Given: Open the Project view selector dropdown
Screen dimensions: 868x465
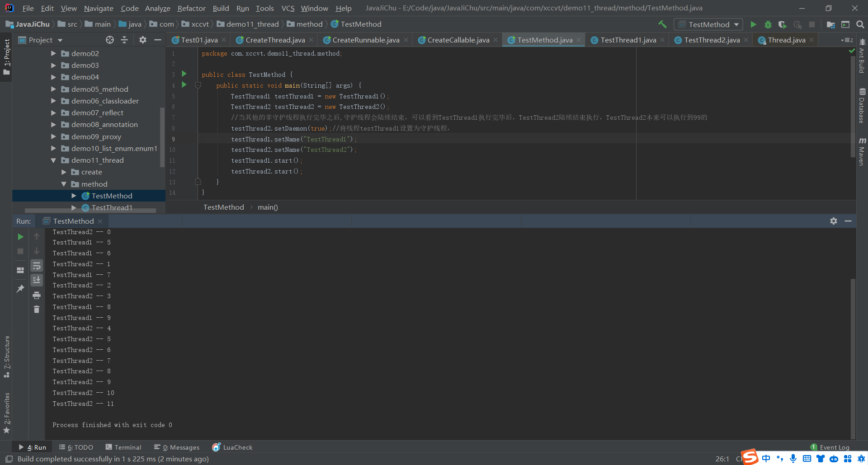Looking at the screenshot, I should point(41,40).
